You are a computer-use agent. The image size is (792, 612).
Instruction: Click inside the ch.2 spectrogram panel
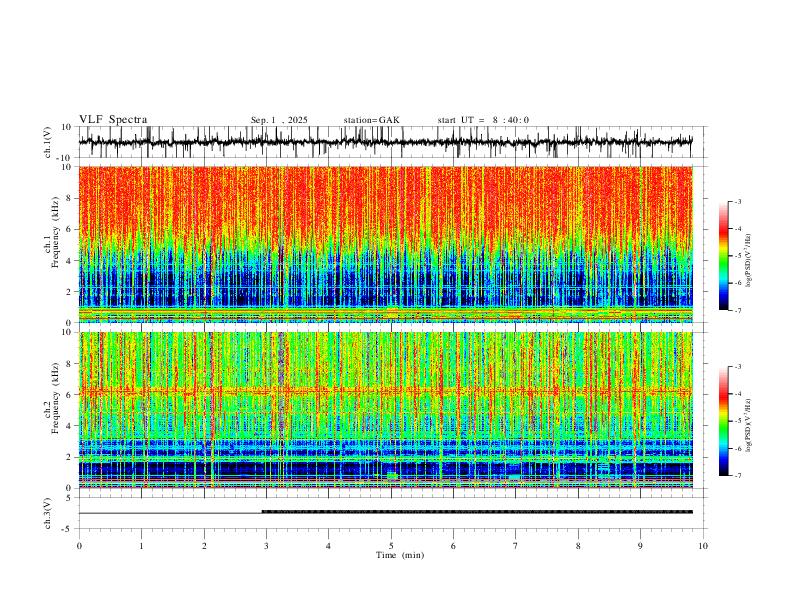386,410
